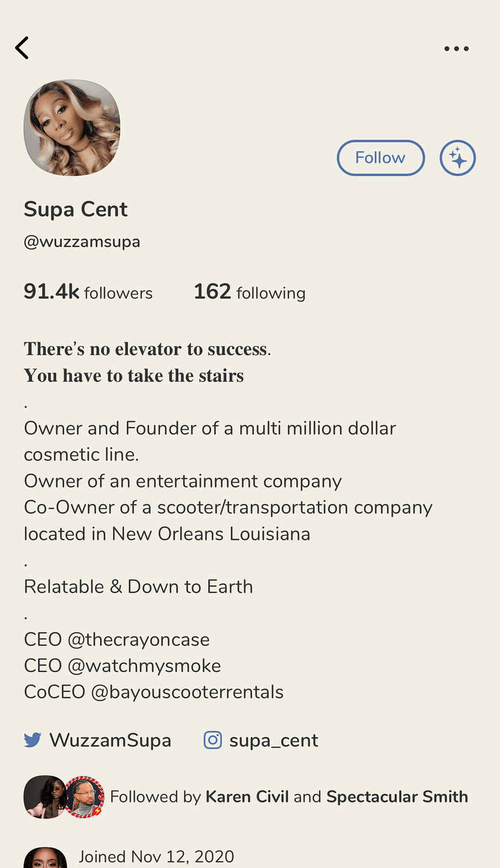View the 91.4k followers list

88,292
